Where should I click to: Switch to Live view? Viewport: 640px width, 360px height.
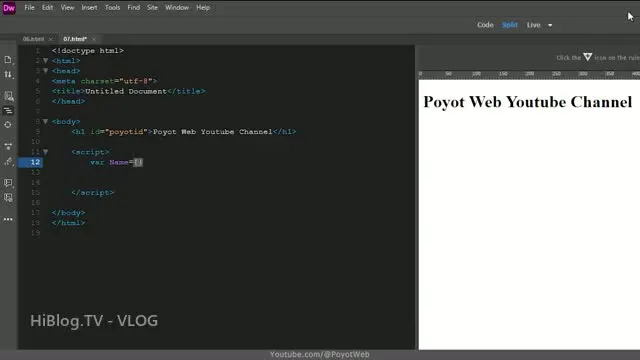coord(533,25)
